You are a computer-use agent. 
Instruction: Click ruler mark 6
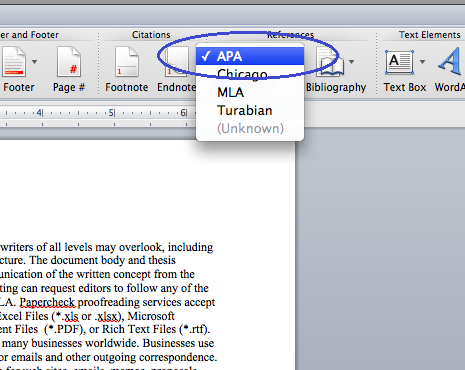(x=184, y=113)
